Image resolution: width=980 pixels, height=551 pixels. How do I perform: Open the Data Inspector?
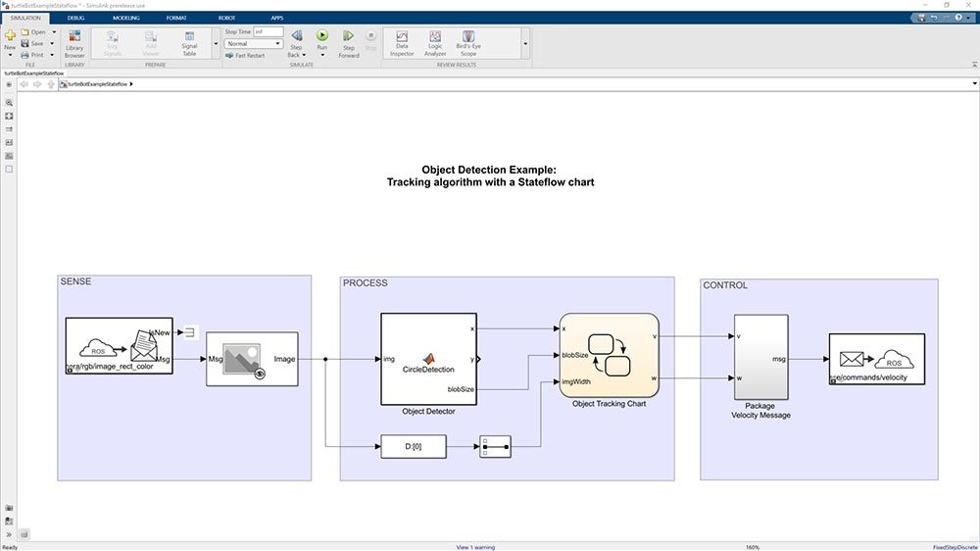pos(402,44)
